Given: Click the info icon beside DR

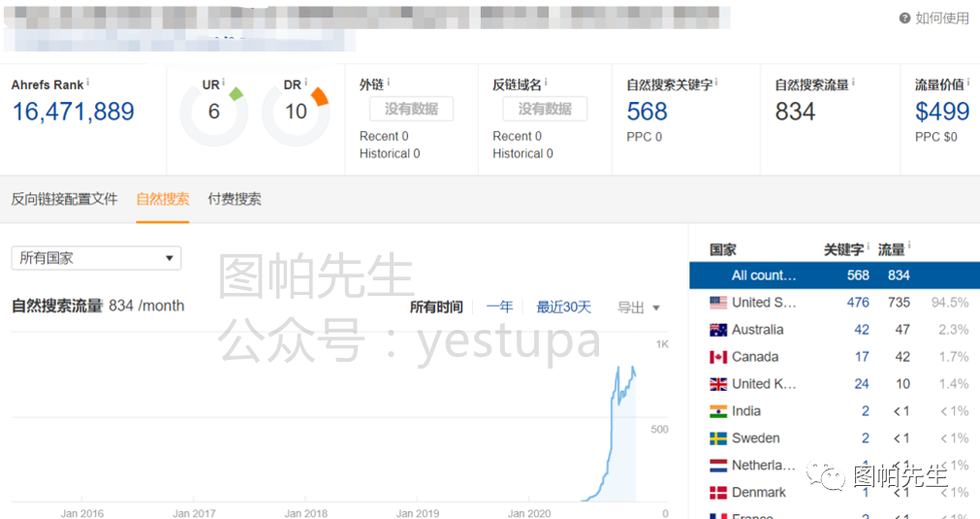Looking at the screenshot, I should [x=305, y=83].
